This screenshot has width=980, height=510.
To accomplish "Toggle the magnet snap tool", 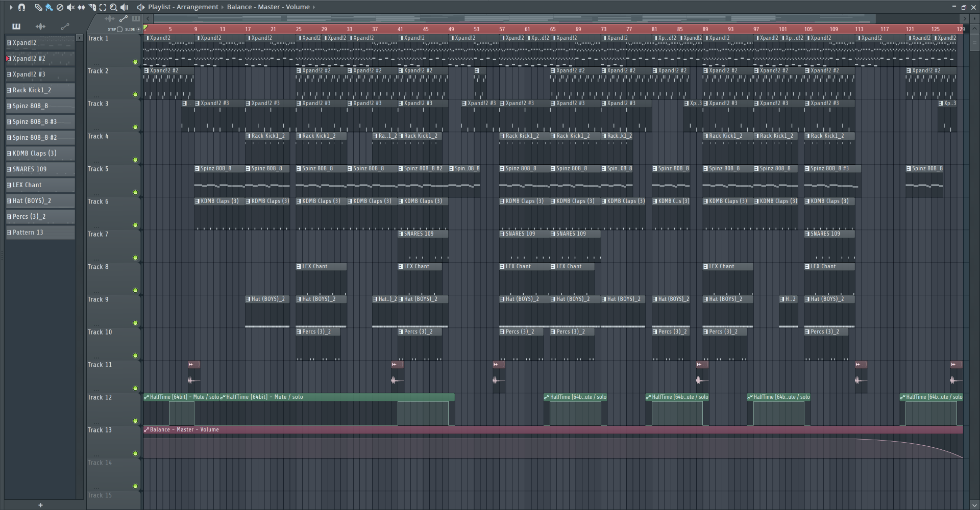I will click(21, 7).
